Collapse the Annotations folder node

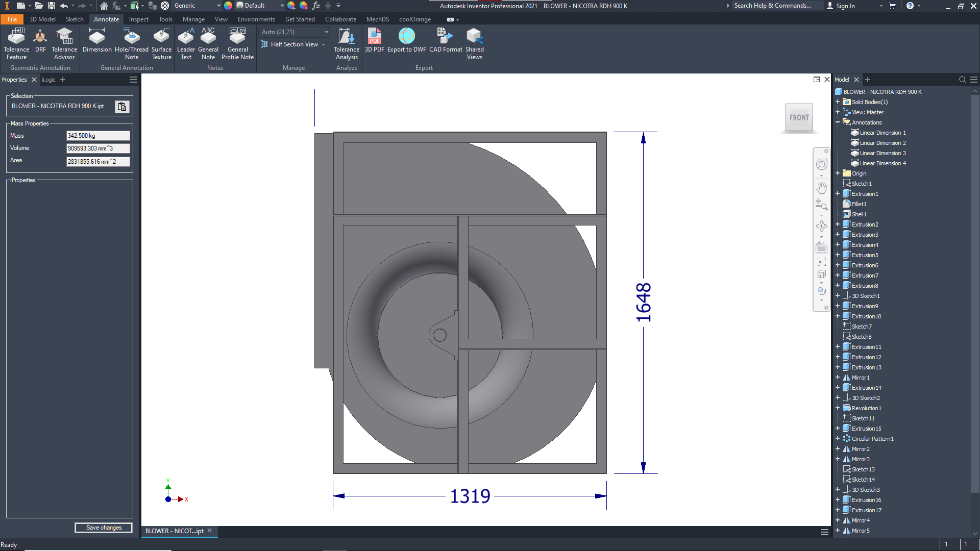838,122
